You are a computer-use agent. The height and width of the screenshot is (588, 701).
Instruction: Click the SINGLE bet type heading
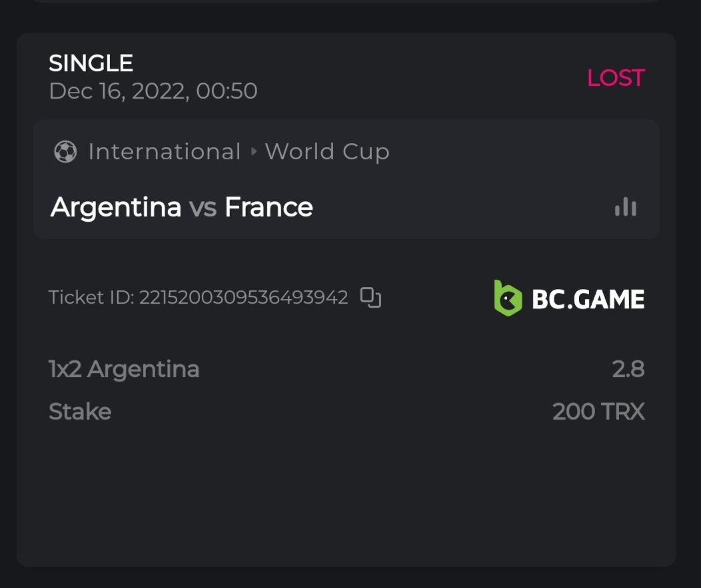click(x=91, y=64)
